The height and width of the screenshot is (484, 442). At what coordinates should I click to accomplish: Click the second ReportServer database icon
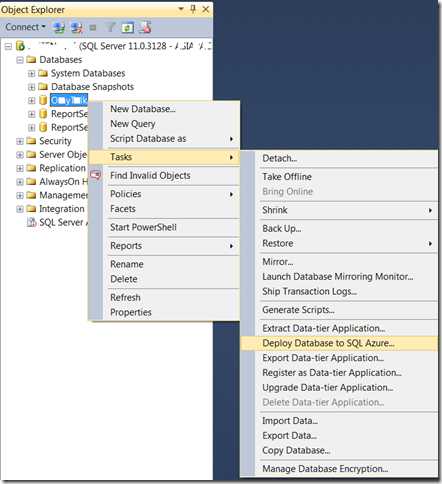[x=43, y=127]
